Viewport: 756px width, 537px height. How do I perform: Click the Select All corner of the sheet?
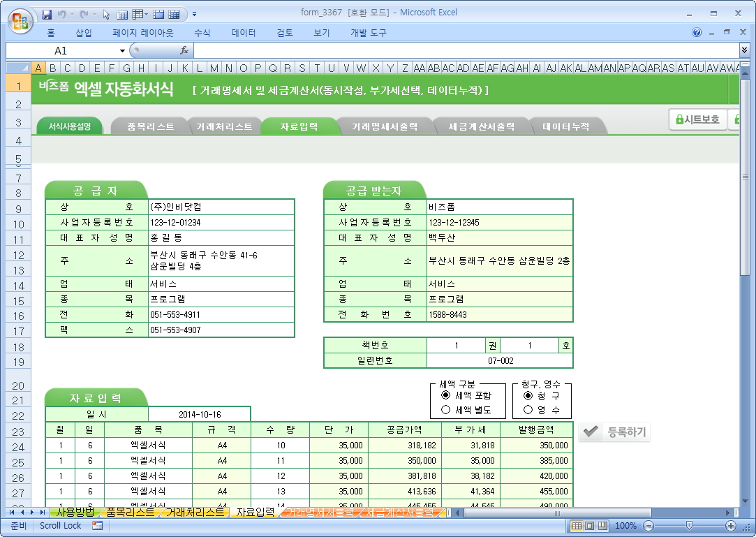[x=19, y=68]
